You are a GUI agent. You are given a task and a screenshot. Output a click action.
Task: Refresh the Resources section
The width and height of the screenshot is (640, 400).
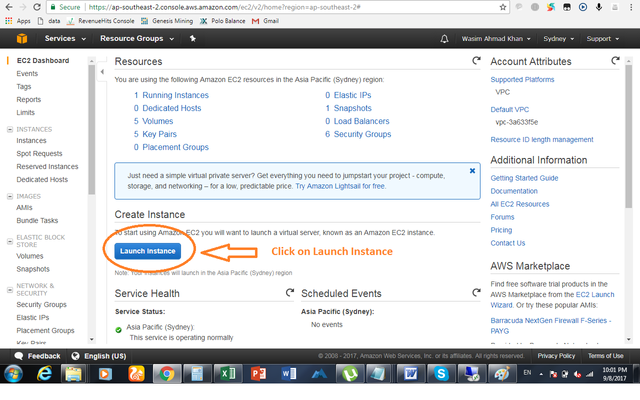coord(476,61)
